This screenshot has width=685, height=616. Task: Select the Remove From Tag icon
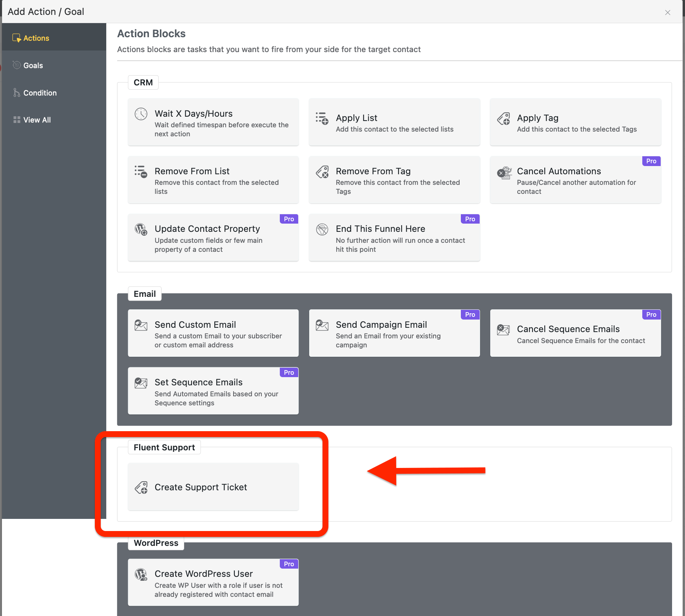[322, 172]
